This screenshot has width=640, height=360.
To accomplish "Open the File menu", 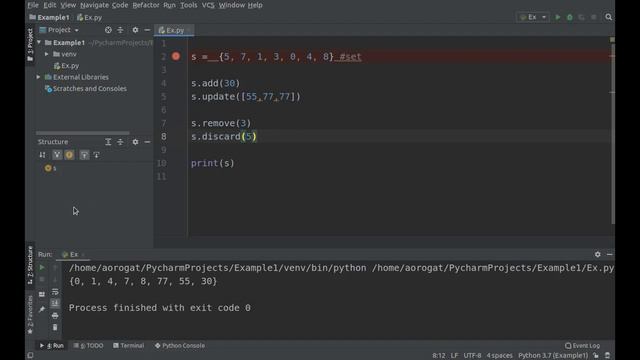I will [x=33, y=5].
